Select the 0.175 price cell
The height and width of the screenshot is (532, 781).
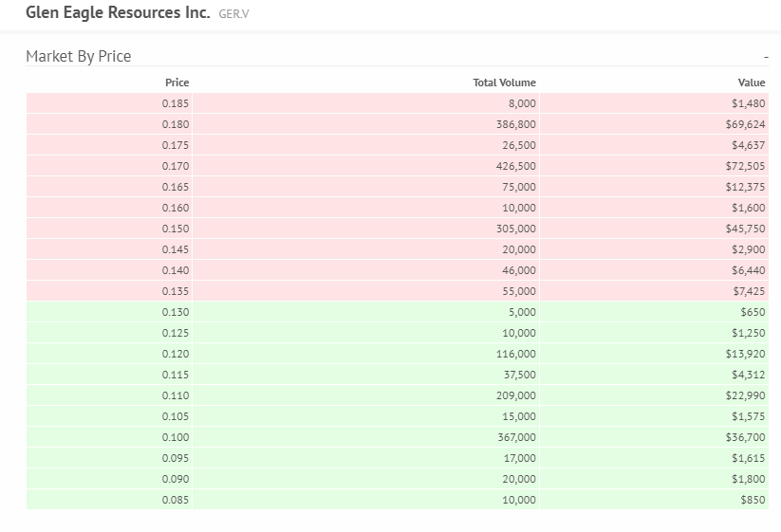click(176, 145)
